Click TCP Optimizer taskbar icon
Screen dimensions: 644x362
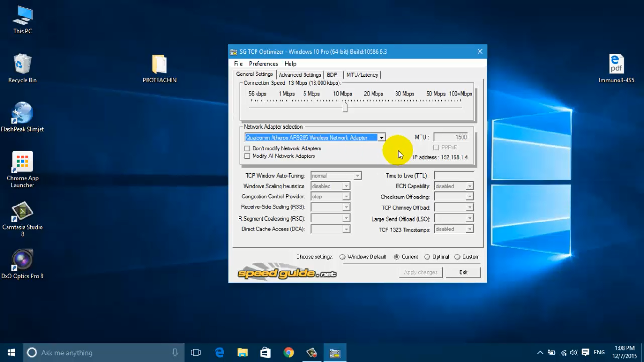pyautogui.click(x=335, y=353)
